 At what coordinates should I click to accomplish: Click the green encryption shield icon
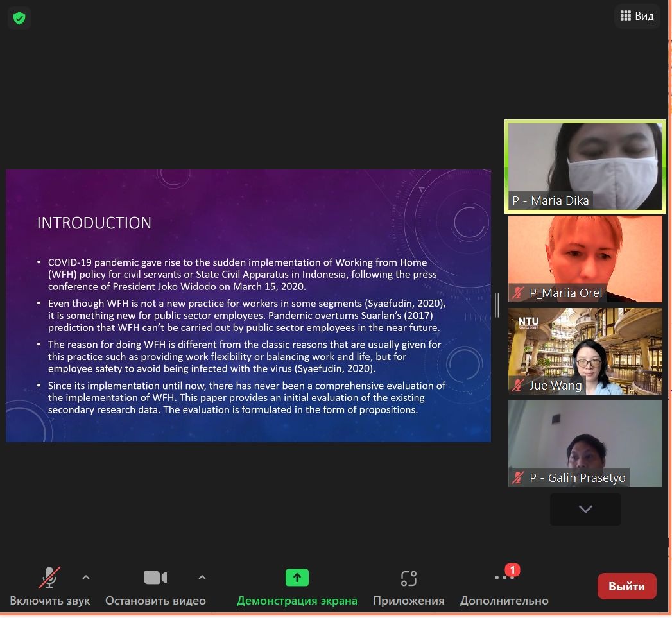pyautogui.click(x=19, y=18)
